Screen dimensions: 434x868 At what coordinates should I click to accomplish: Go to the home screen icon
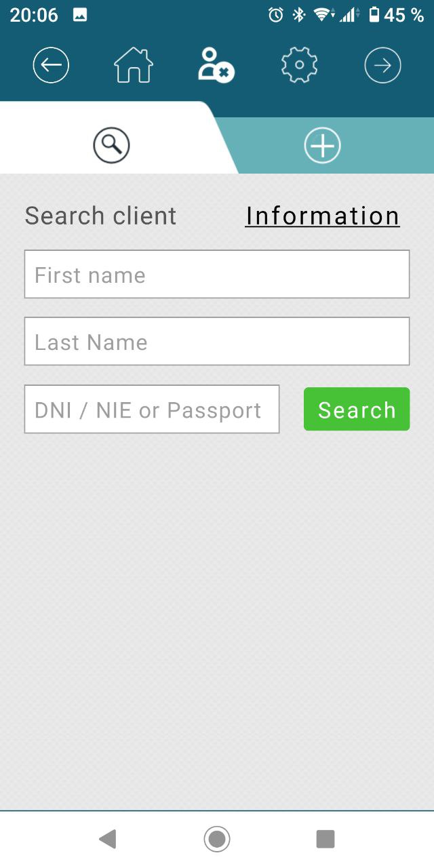[x=134, y=66]
